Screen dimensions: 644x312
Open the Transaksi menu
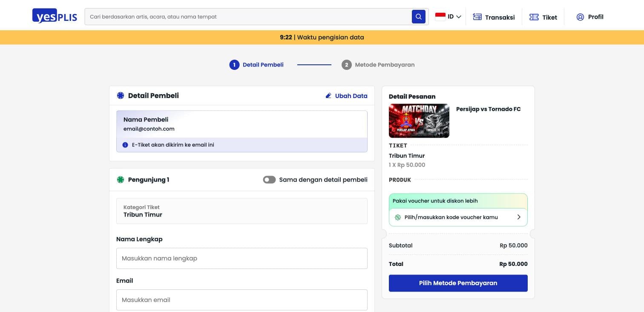pos(494,17)
